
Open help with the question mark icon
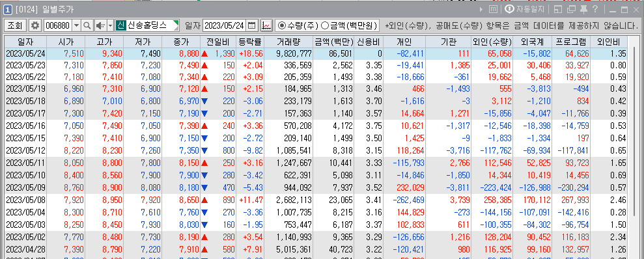click(595, 9)
